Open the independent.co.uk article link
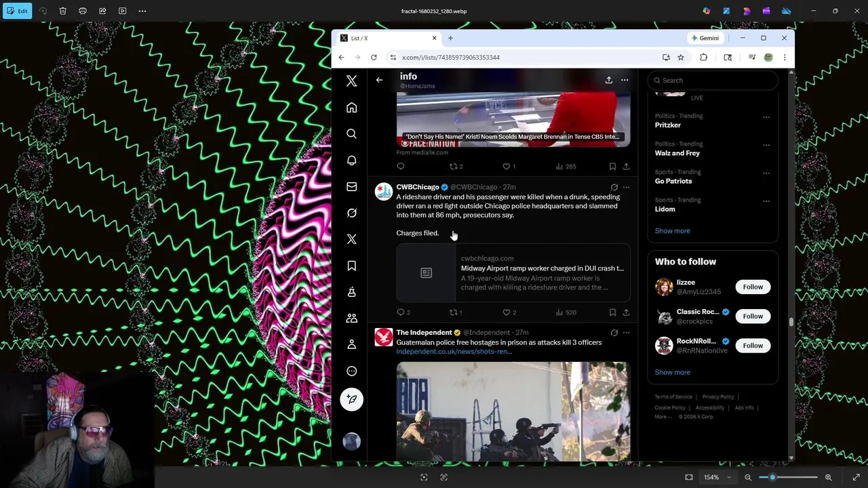 coord(454,352)
